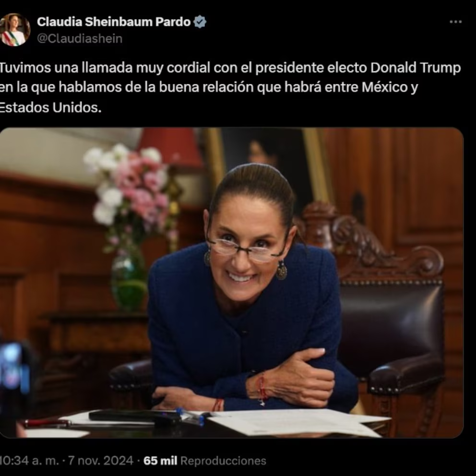Screen dimensions: 476x476
Task: Click the Estados Unidos text line
Action: (50, 107)
